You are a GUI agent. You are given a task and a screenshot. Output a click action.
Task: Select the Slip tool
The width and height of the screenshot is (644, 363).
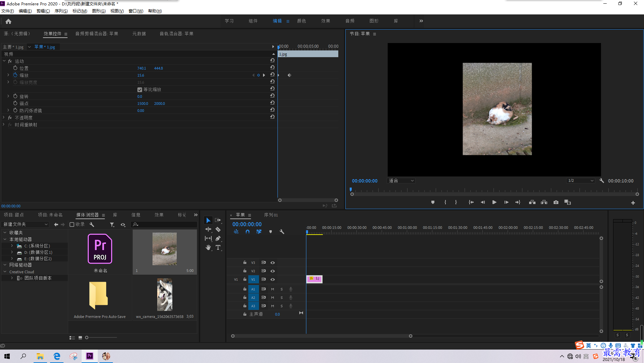pyautogui.click(x=208, y=238)
